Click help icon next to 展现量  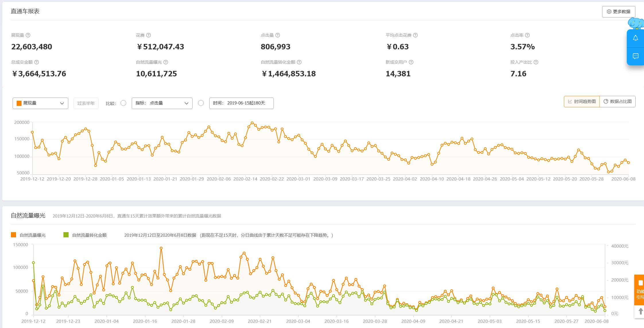pyautogui.click(x=28, y=35)
